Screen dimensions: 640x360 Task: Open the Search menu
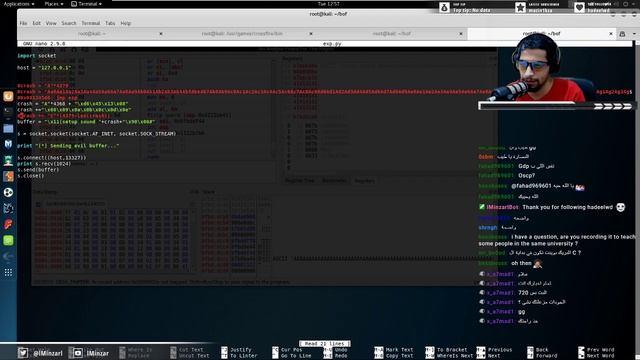tap(69, 23)
